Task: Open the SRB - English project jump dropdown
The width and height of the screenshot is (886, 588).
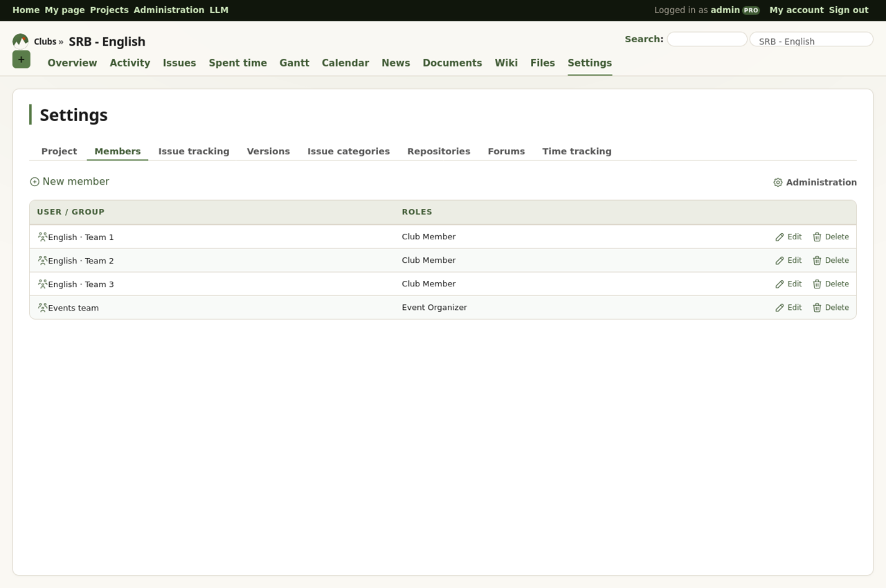Action: (811, 39)
